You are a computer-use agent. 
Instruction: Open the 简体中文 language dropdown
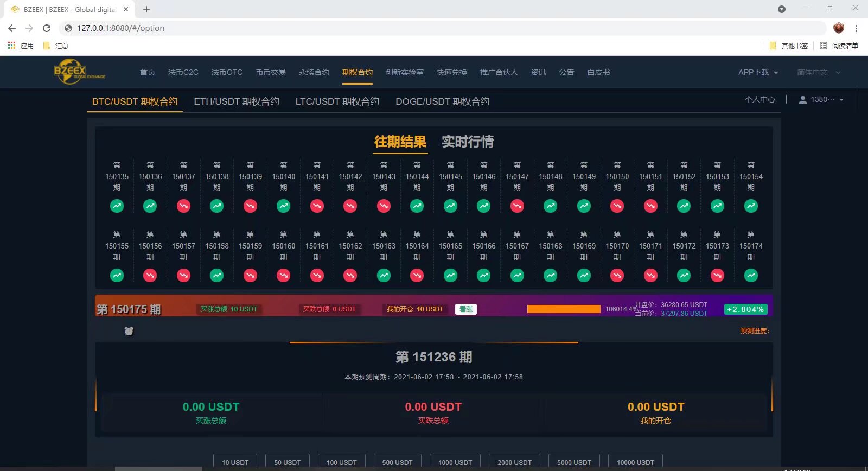point(819,72)
